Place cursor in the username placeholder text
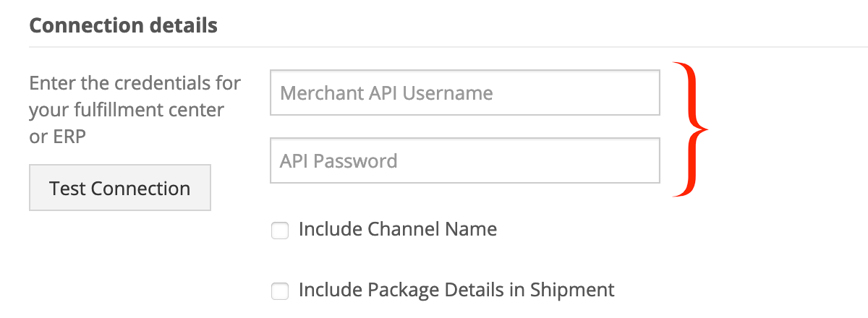868x318 pixels. tap(386, 93)
